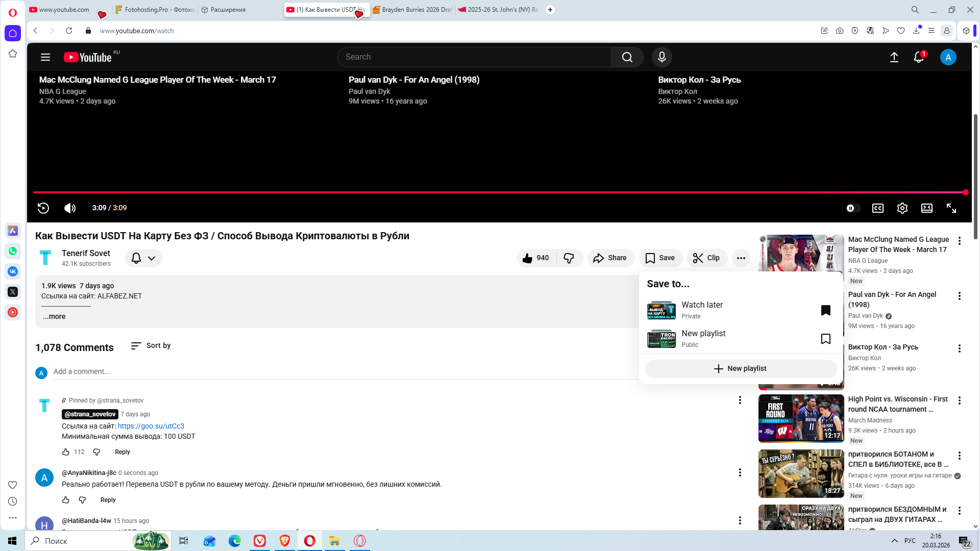Dislike the video
The image size is (980, 551).
[569, 258]
